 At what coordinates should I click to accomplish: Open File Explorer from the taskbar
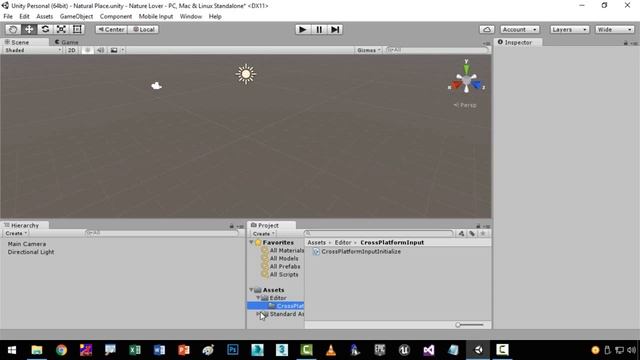point(37,350)
